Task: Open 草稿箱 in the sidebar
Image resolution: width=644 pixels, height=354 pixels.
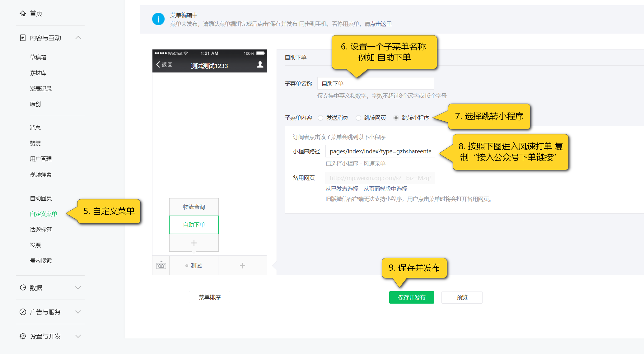Action: pyautogui.click(x=38, y=57)
